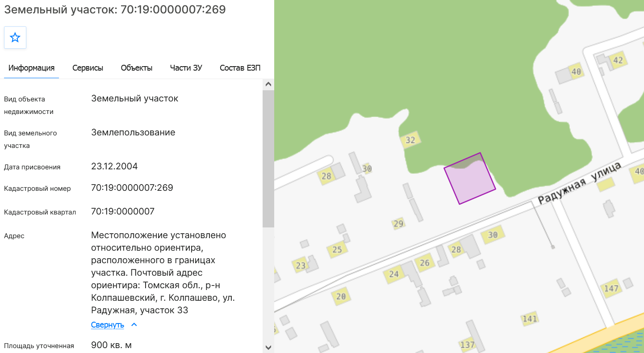Select building 137 on the map
This screenshot has height=353, width=644.
click(x=467, y=345)
